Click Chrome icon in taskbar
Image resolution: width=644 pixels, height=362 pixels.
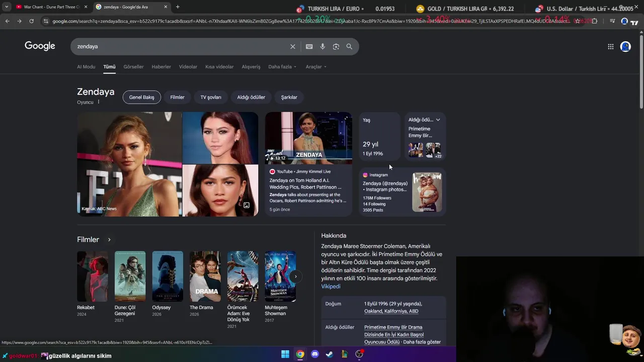[300, 354]
